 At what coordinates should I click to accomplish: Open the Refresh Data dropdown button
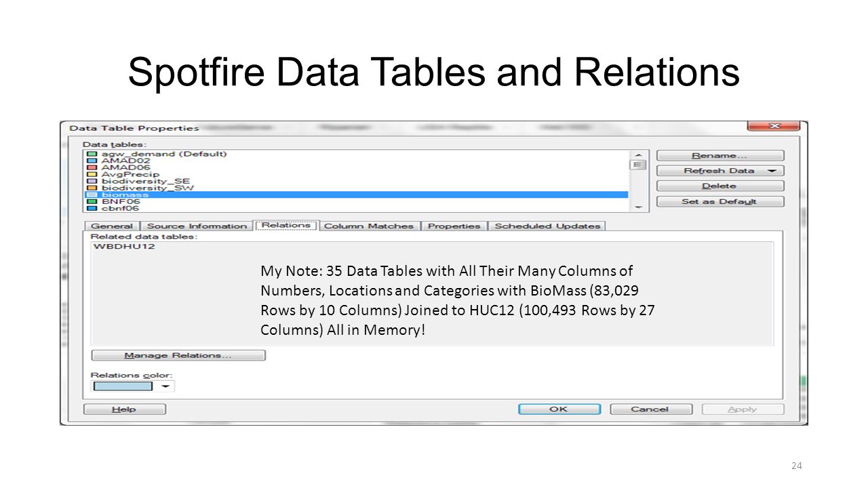coord(720,171)
